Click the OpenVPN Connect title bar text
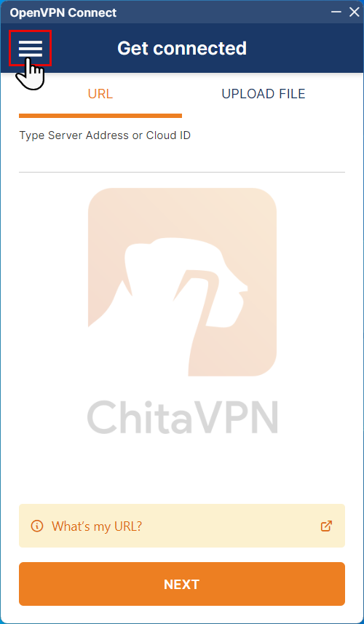The height and width of the screenshot is (624, 364). click(x=63, y=12)
